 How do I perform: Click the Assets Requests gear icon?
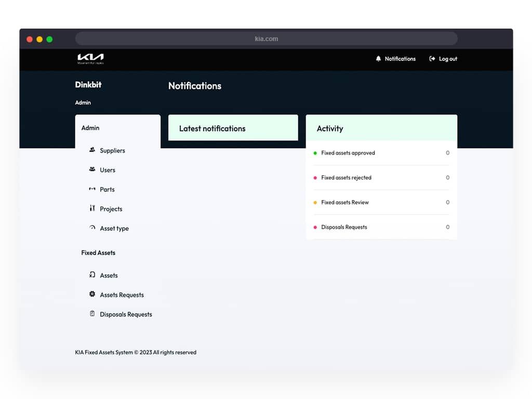(x=92, y=294)
